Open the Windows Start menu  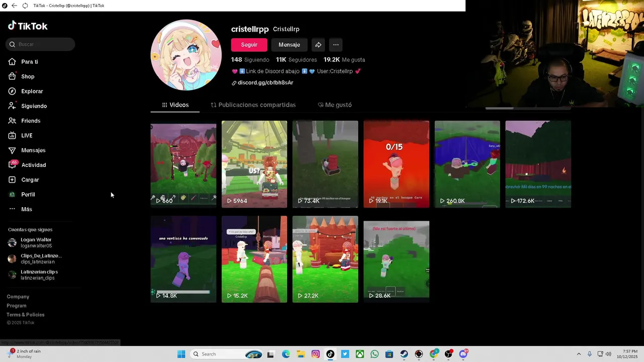pos(181,354)
